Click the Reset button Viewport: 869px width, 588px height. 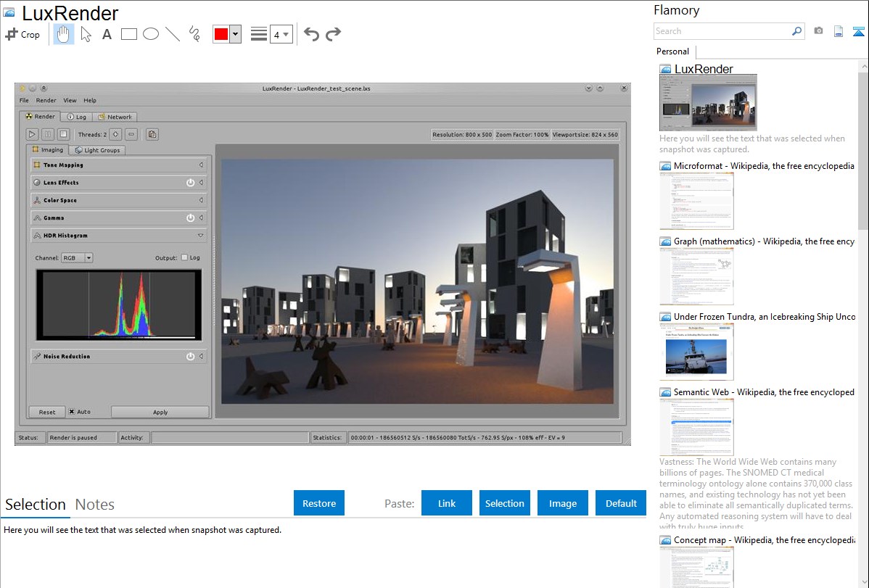(x=47, y=412)
